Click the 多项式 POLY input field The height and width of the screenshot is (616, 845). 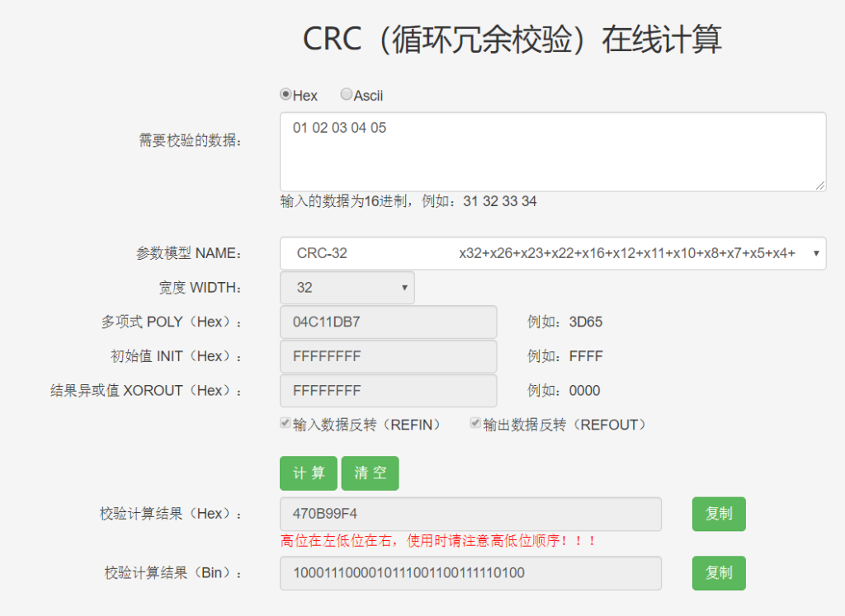(388, 322)
